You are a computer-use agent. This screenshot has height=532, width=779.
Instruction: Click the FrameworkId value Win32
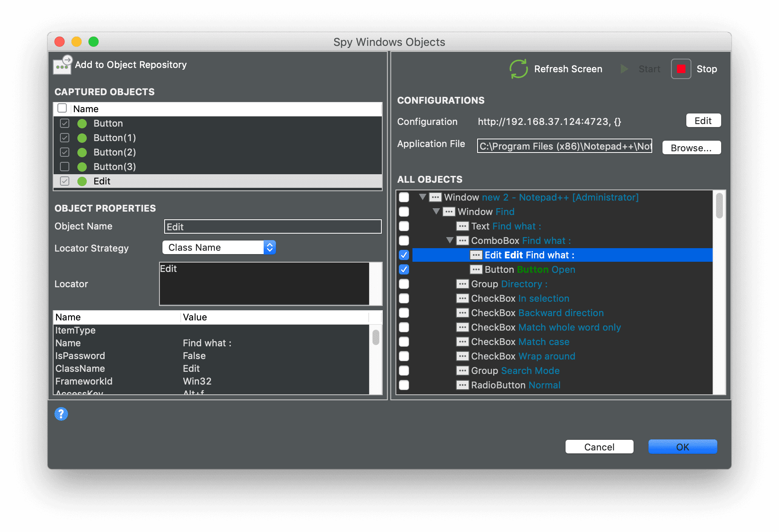click(197, 381)
